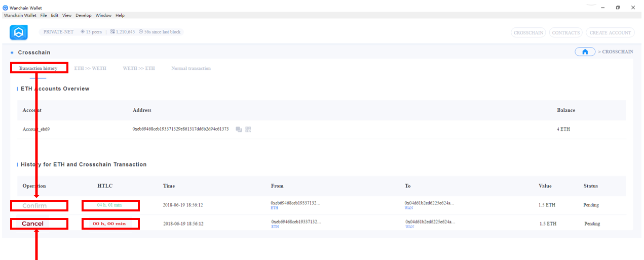The width and height of the screenshot is (644, 260).
Task: Click the 4 ETH balance value
Action: 563,129
